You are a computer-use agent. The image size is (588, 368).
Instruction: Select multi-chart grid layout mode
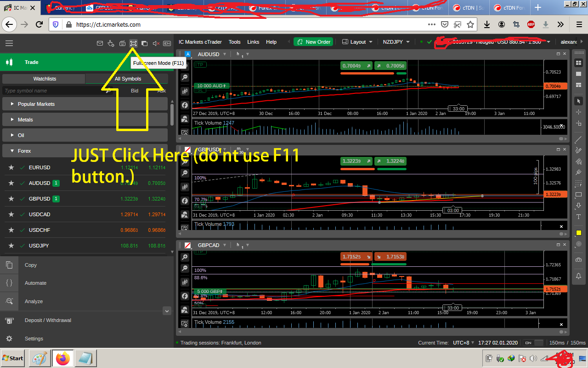[578, 63]
